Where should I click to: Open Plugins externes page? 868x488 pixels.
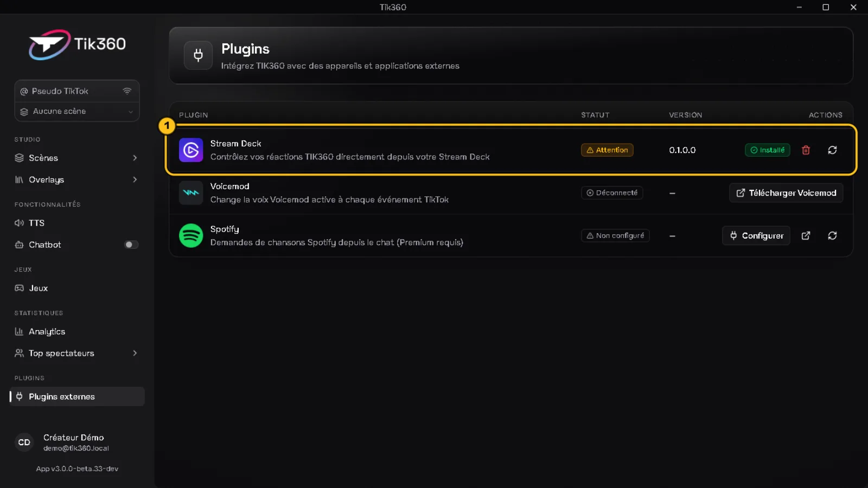pyautogui.click(x=77, y=396)
